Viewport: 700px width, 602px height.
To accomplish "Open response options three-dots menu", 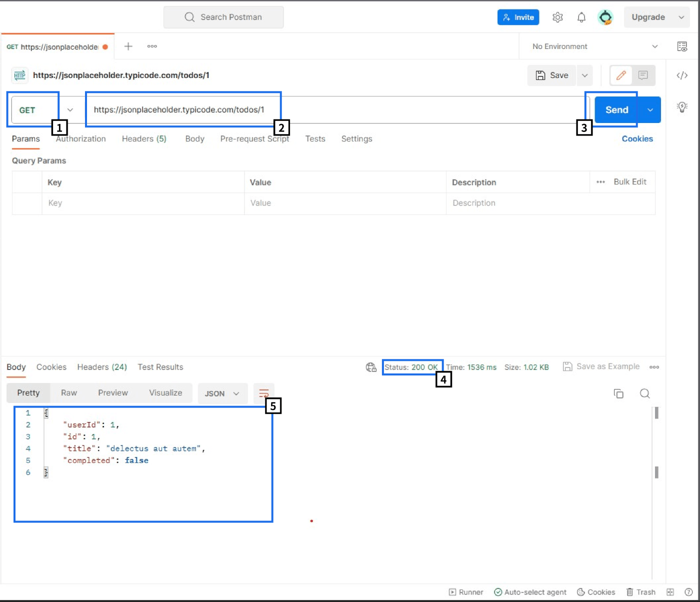I will click(x=654, y=367).
